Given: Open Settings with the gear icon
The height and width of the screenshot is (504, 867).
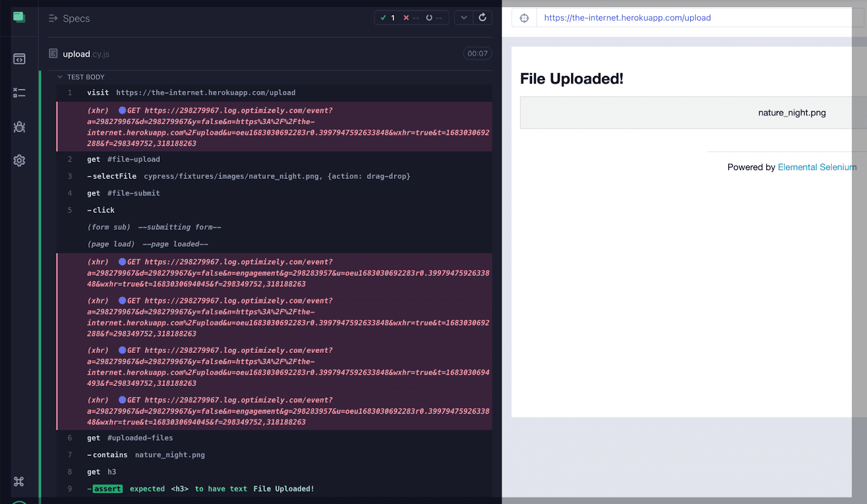Looking at the screenshot, I should (19, 160).
